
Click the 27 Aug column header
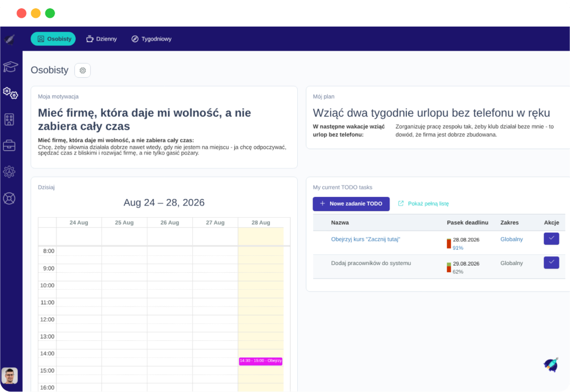pyautogui.click(x=215, y=223)
